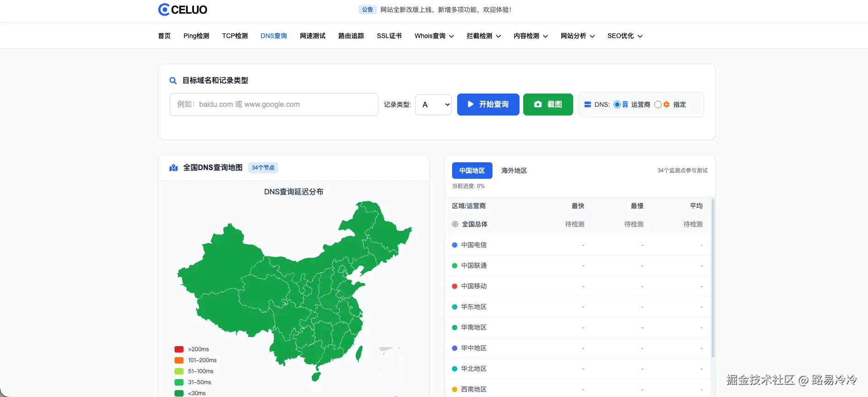Open Ping检测 page

click(x=196, y=36)
